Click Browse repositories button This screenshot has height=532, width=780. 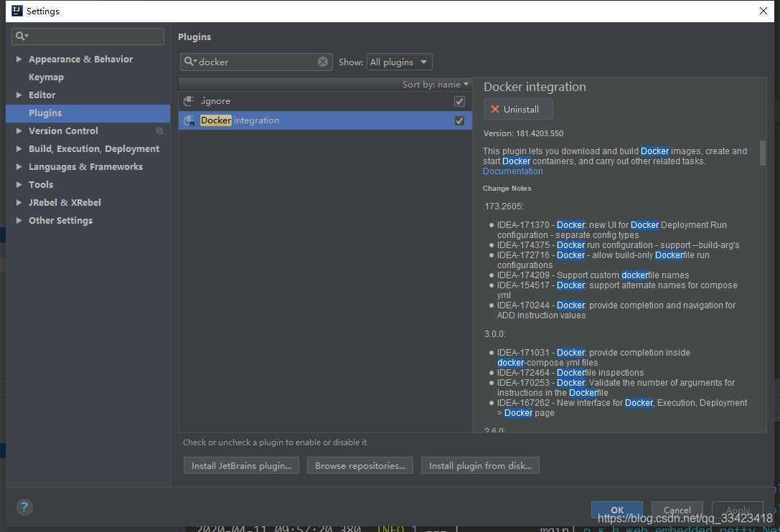tap(360, 466)
